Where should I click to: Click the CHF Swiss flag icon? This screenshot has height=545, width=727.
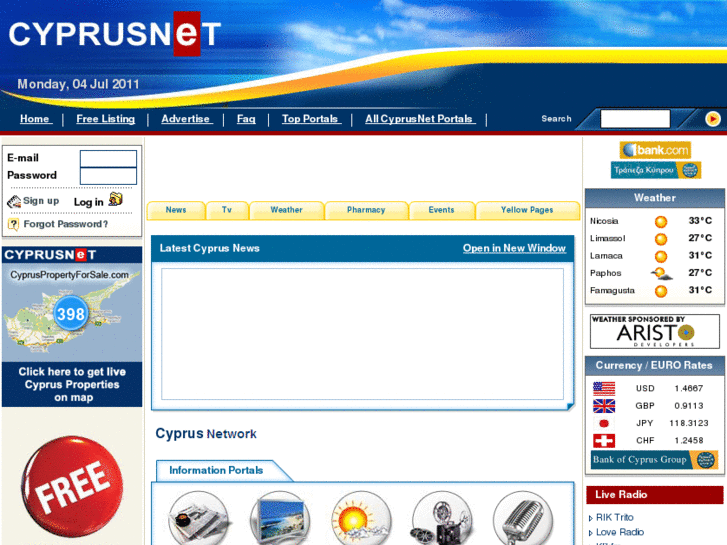pos(604,441)
